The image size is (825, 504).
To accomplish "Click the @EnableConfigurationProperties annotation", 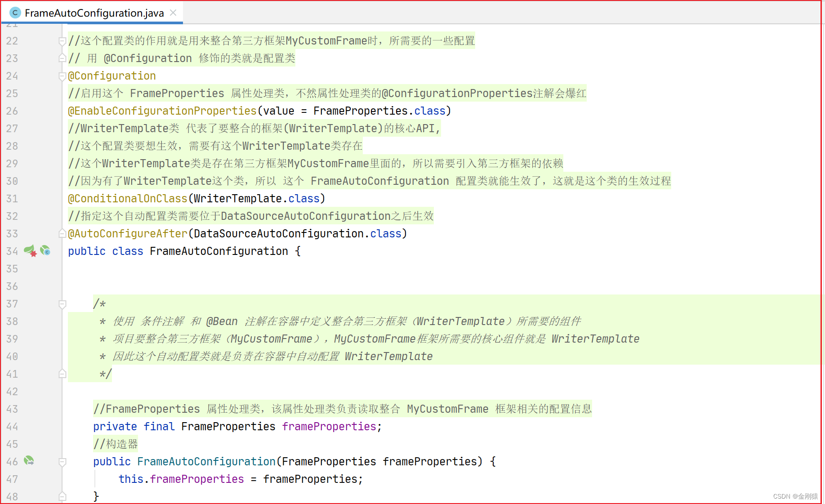I will 162,111.
